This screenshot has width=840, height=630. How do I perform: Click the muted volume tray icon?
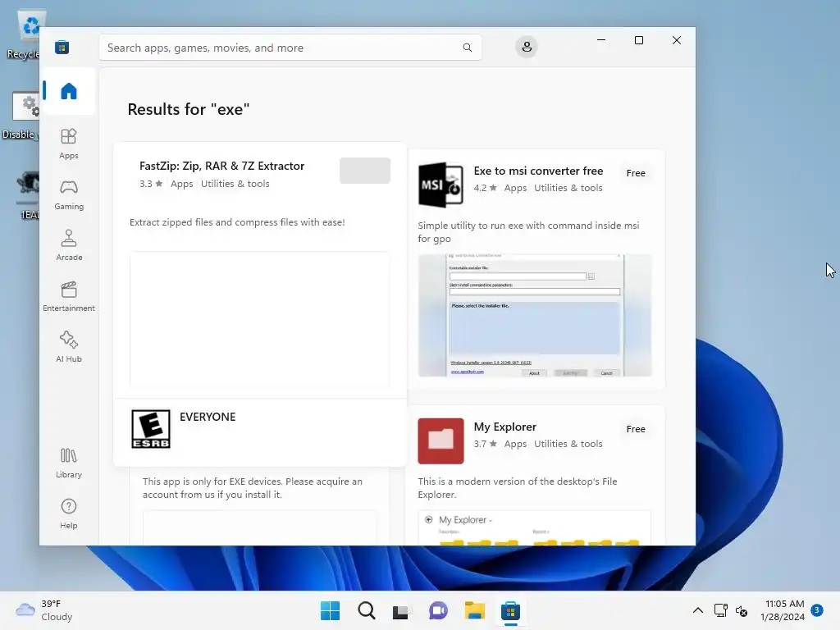[742, 610]
